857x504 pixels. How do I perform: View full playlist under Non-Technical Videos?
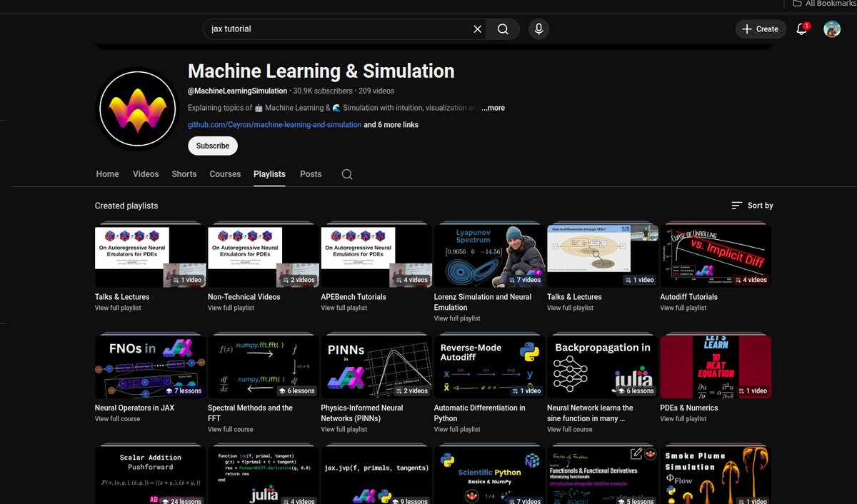click(x=231, y=308)
